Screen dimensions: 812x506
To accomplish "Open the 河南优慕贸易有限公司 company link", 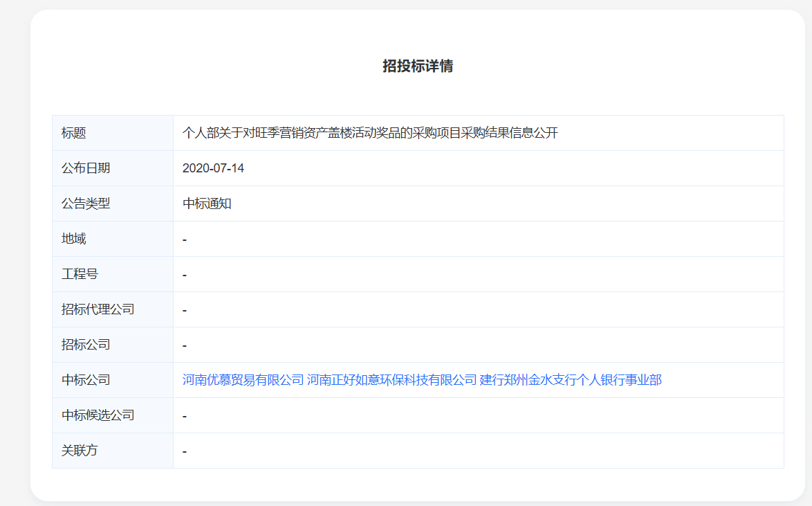I will coord(243,380).
